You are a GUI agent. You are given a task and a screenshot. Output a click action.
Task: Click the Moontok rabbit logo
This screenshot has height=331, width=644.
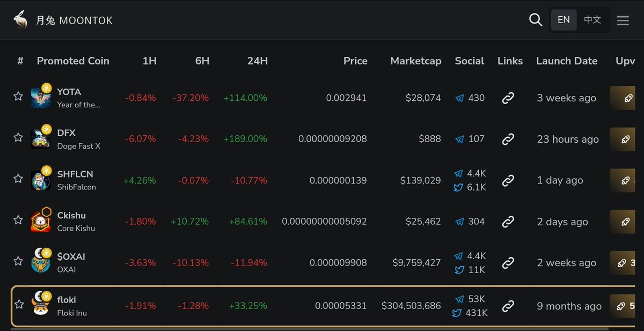20,20
